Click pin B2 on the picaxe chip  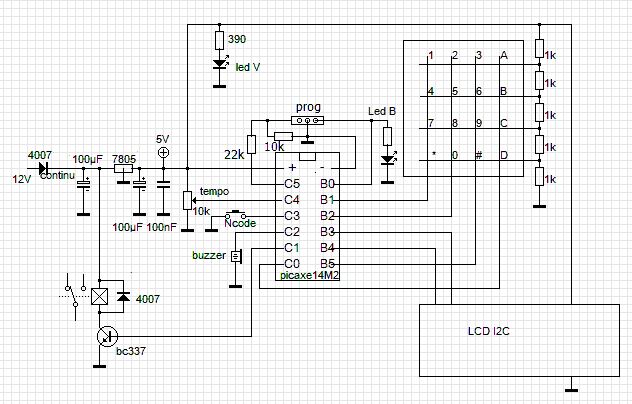[x=327, y=216]
